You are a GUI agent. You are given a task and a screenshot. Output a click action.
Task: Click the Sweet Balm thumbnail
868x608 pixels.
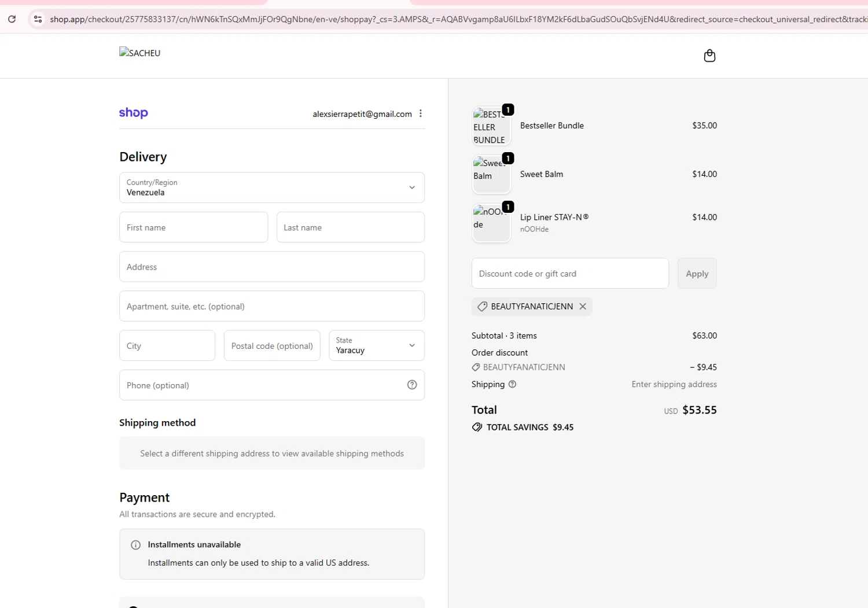click(491, 175)
